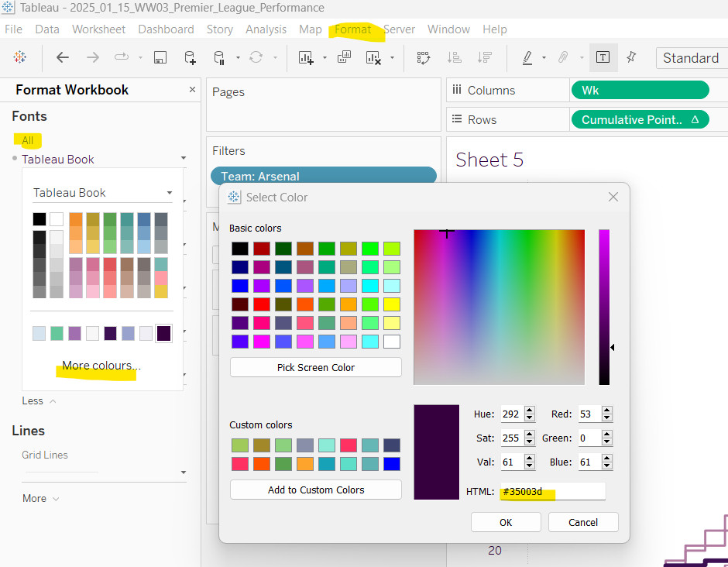Close the Select Color dialog

click(613, 197)
